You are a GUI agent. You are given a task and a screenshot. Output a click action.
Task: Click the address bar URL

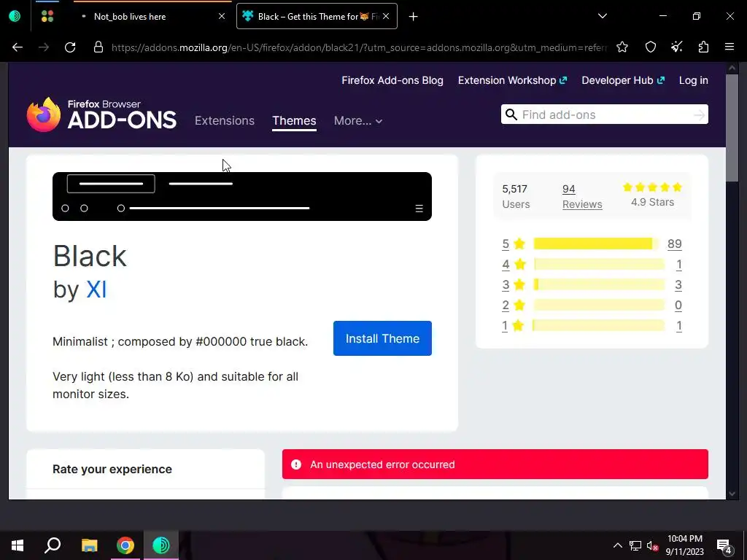(359, 47)
